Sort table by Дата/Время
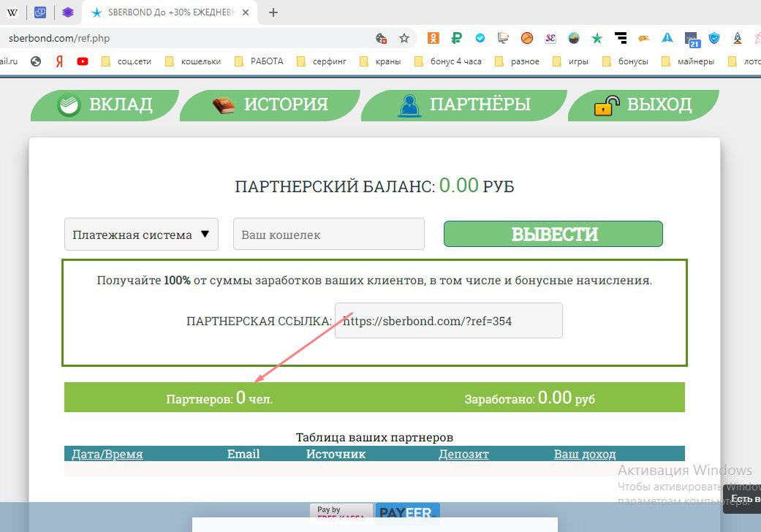The image size is (761, 532). click(107, 454)
